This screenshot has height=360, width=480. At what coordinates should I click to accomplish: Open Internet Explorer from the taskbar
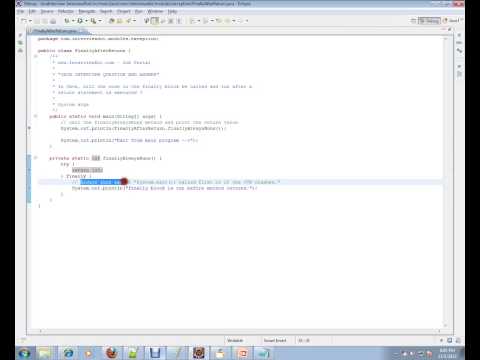click(69, 353)
